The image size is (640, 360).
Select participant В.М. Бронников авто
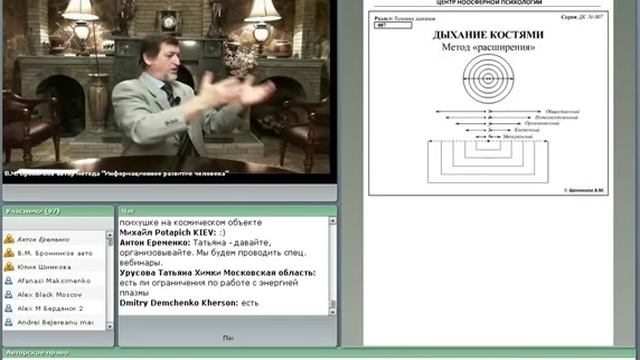tap(55, 253)
